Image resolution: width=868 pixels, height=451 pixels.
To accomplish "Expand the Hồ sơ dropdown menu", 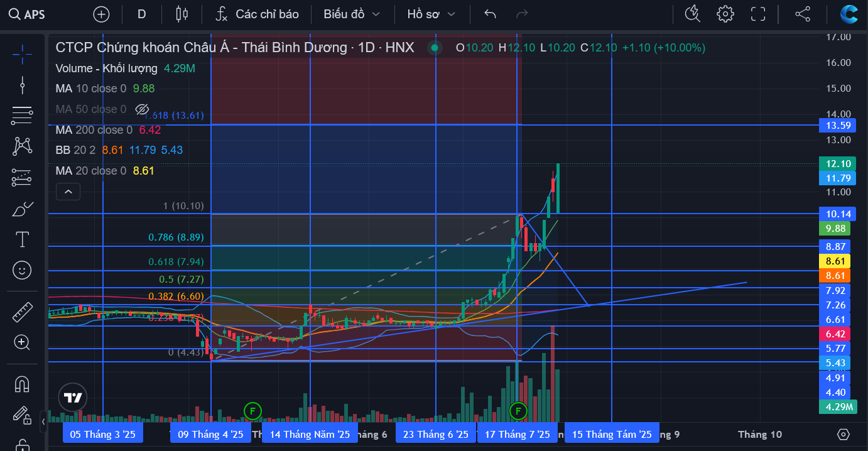I will (x=430, y=14).
